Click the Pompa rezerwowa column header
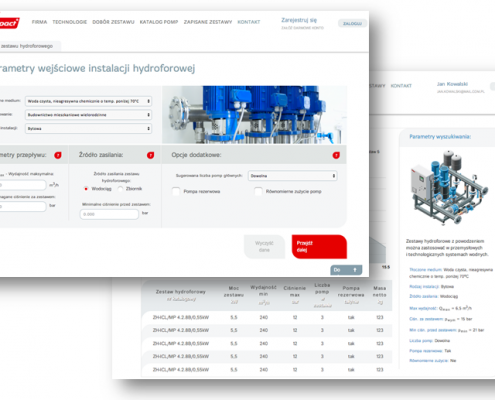Screen dimensions: 495x400 (351, 295)
